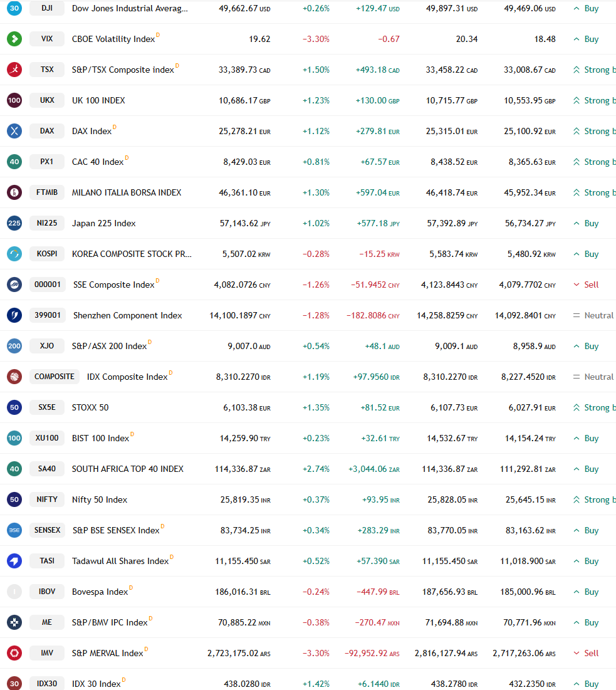Click the Neutral rating for Shenzhen Component
The width and height of the screenshot is (616, 690).
(593, 315)
